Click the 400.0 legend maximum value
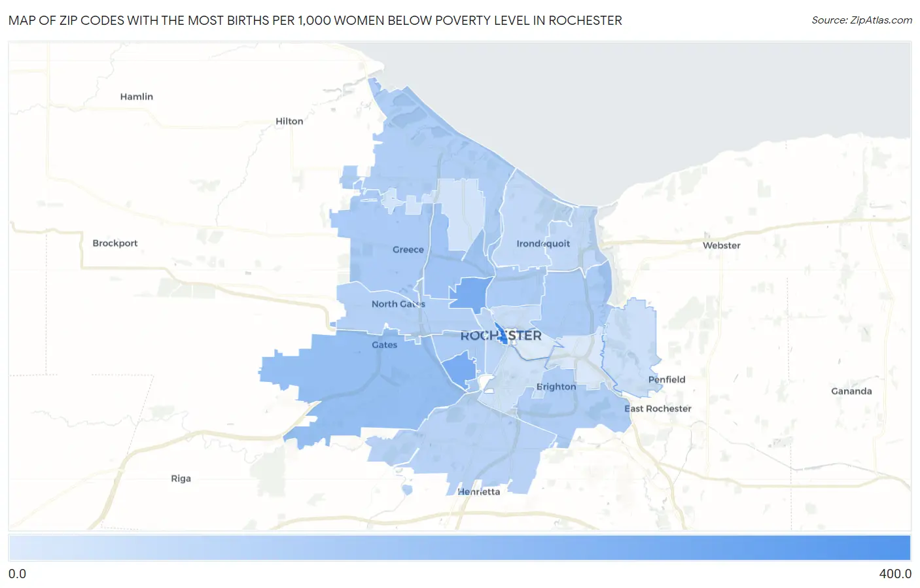 [895, 574]
